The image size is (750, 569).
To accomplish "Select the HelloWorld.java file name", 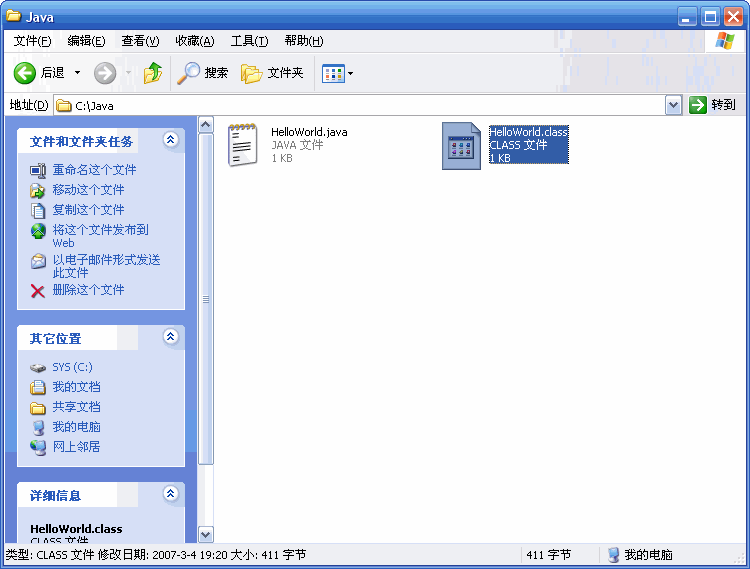I will tap(309, 132).
